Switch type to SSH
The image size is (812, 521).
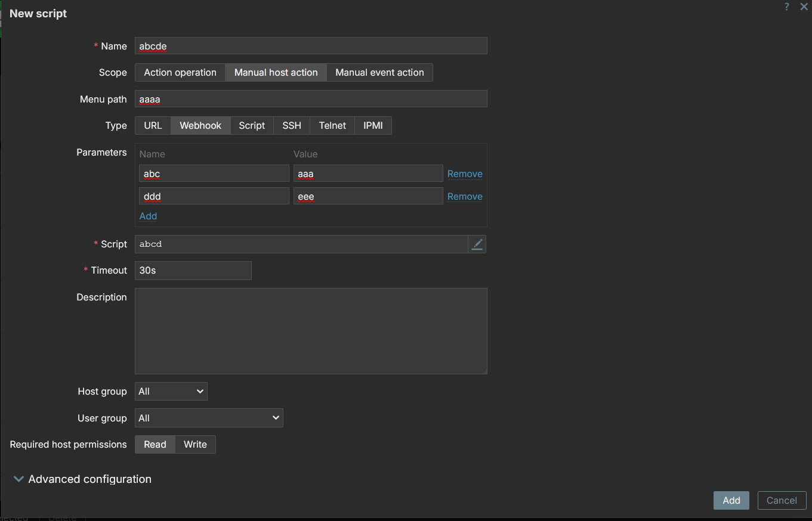(292, 126)
